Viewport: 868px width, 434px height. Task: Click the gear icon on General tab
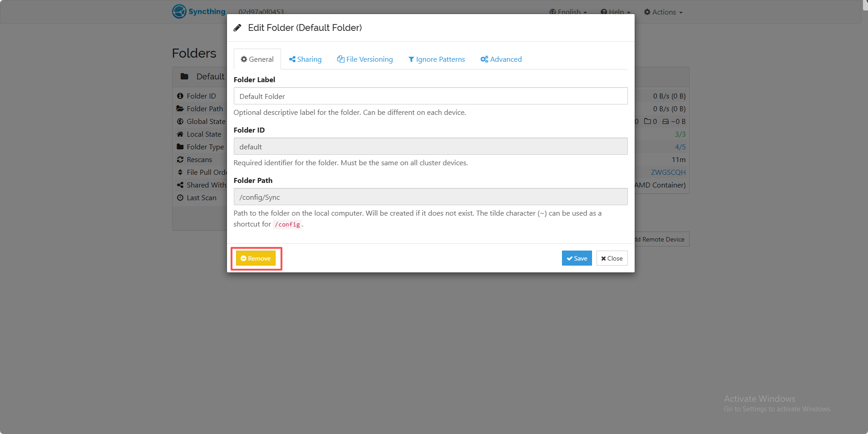pos(244,59)
